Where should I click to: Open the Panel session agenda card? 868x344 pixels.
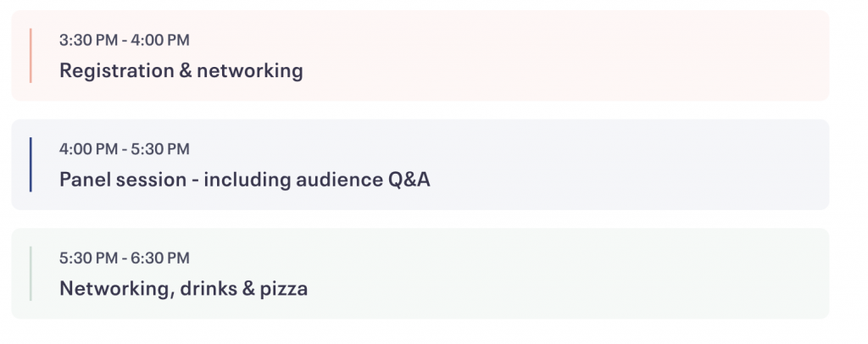pyautogui.click(x=420, y=164)
